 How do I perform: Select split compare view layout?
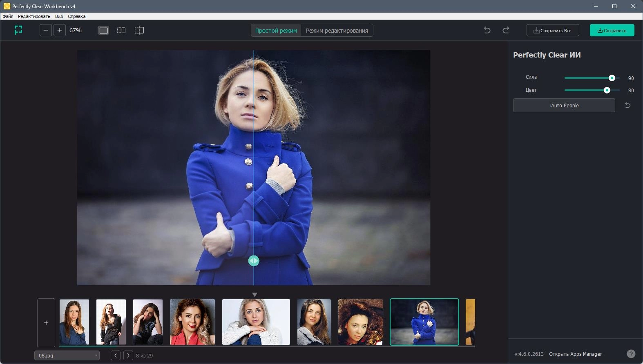(x=139, y=30)
